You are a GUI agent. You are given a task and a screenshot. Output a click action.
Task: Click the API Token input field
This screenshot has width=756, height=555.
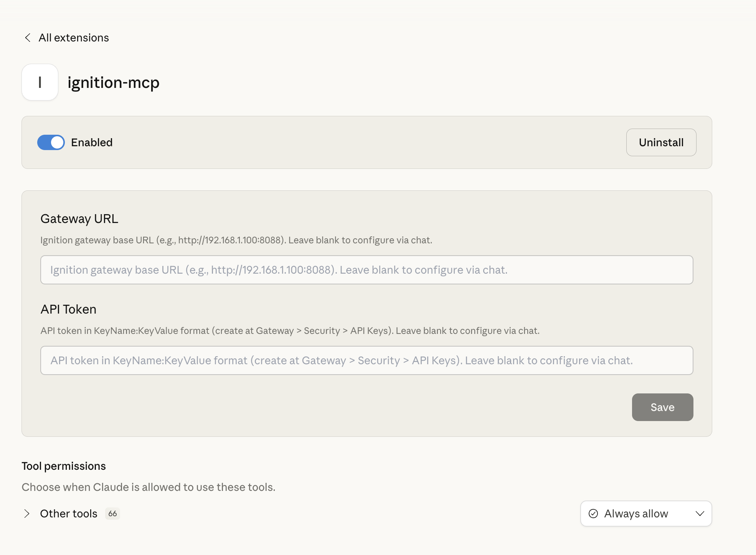pos(366,360)
